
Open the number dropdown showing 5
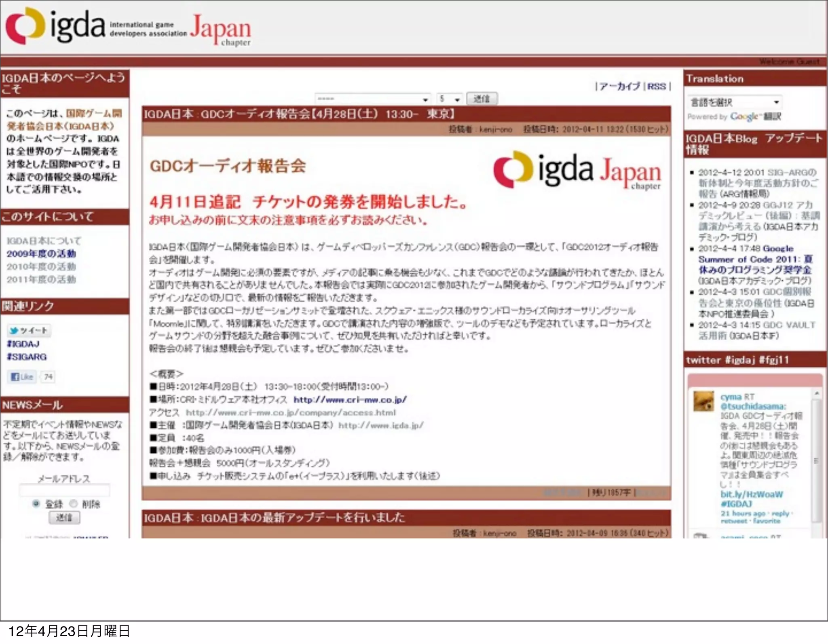coord(450,99)
